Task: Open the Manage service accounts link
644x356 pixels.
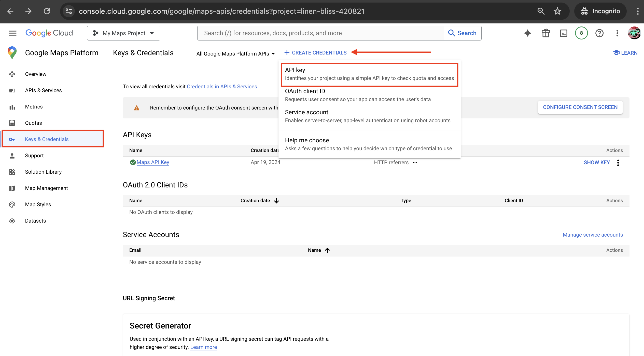Action: click(593, 235)
